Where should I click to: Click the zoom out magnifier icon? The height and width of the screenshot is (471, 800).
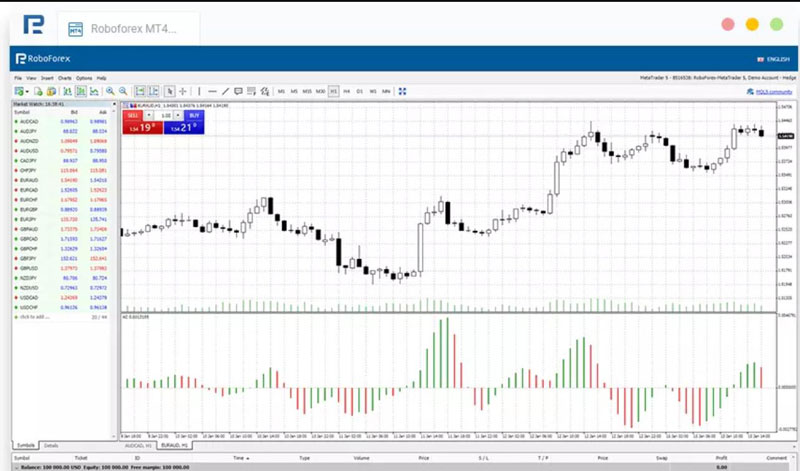123,91
